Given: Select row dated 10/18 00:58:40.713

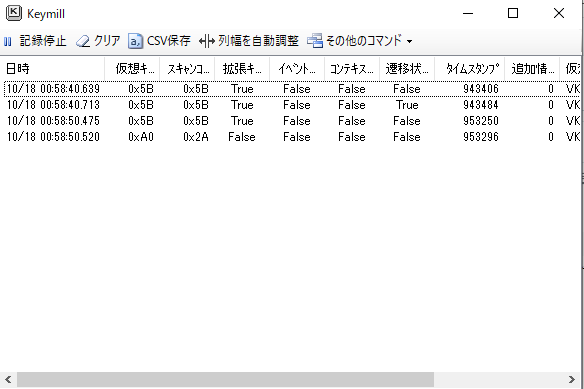Looking at the screenshot, I should pyautogui.click(x=292, y=105).
